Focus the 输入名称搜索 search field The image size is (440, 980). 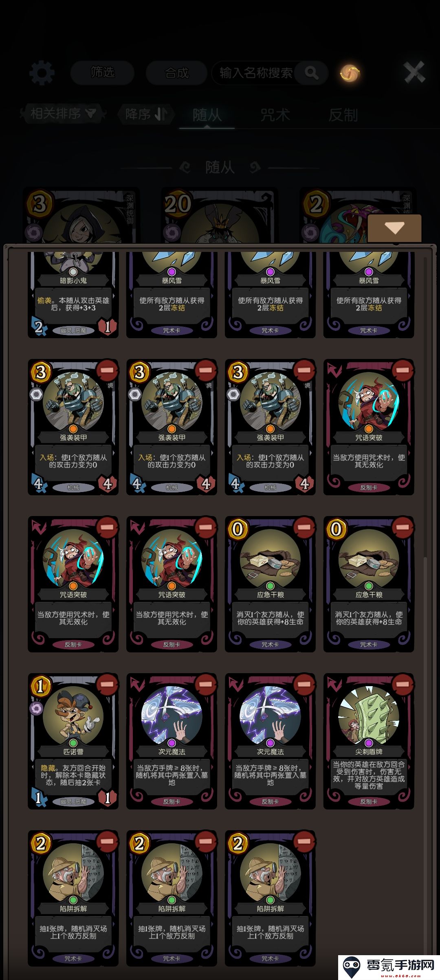pyautogui.click(x=256, y=73)
